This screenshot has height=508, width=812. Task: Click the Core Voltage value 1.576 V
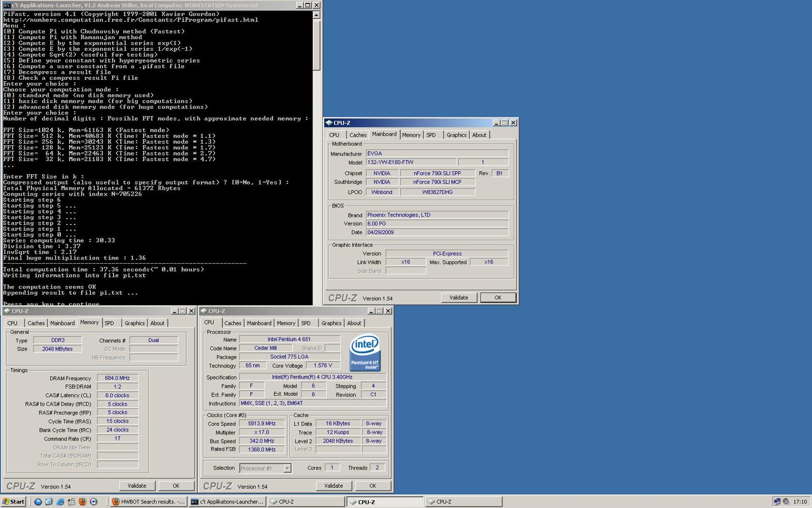pyautogui.click(x=323, y=365)
